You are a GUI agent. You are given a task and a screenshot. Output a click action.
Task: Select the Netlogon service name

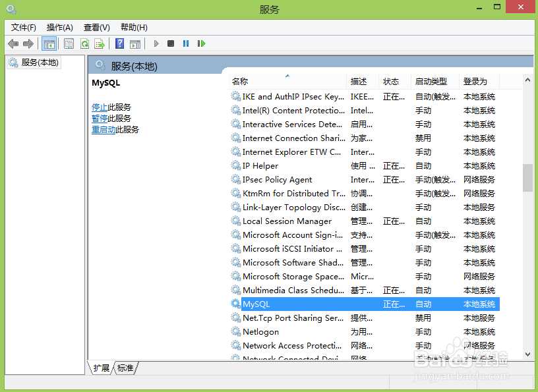261,331
